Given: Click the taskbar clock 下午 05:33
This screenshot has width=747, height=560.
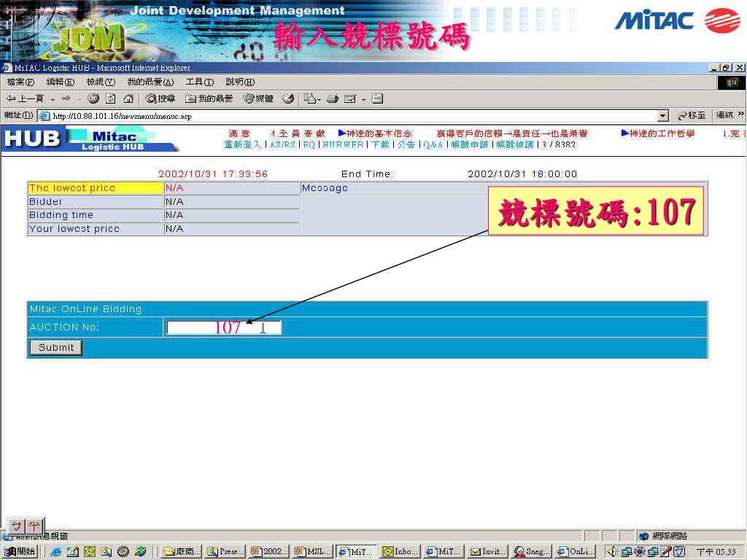Looking at the screenshot, I should pyautogui.click(x=716, y=551).
